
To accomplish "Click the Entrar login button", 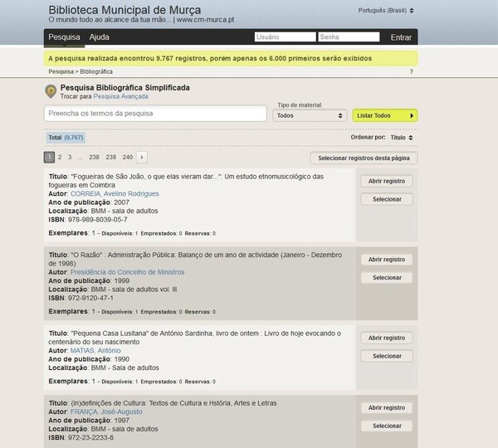I will point(401,37).
